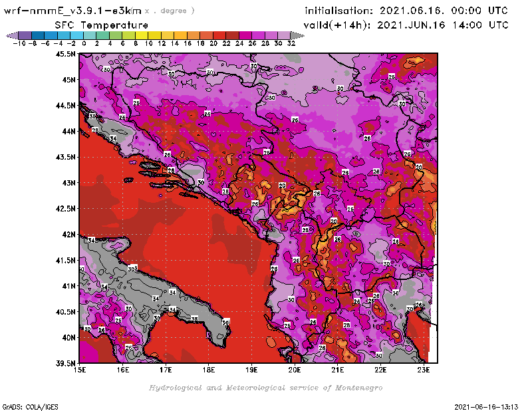Pick the pale plum 30 to 32 swatch
The image size is (532, 411).
284,35
